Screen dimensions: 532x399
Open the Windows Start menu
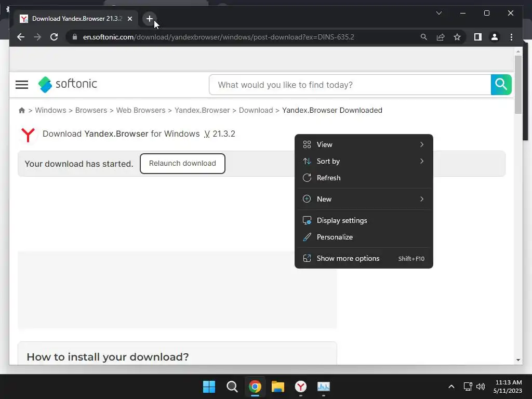click(209, 387)
